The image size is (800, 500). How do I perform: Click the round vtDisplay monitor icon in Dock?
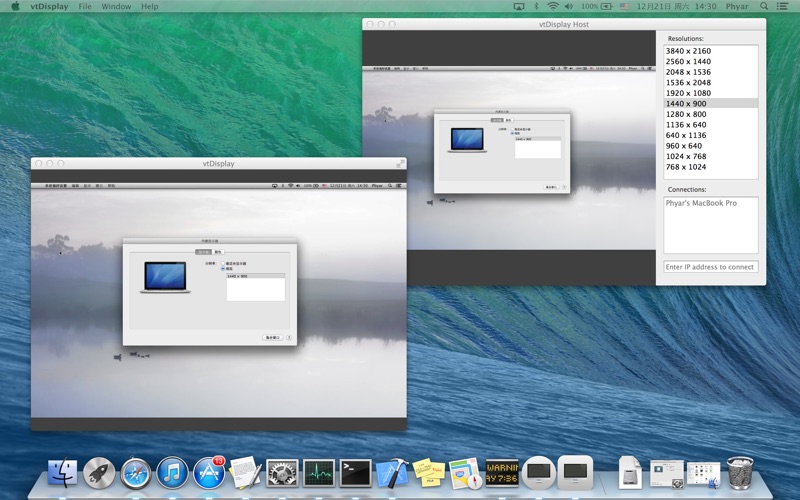(539, 473)
